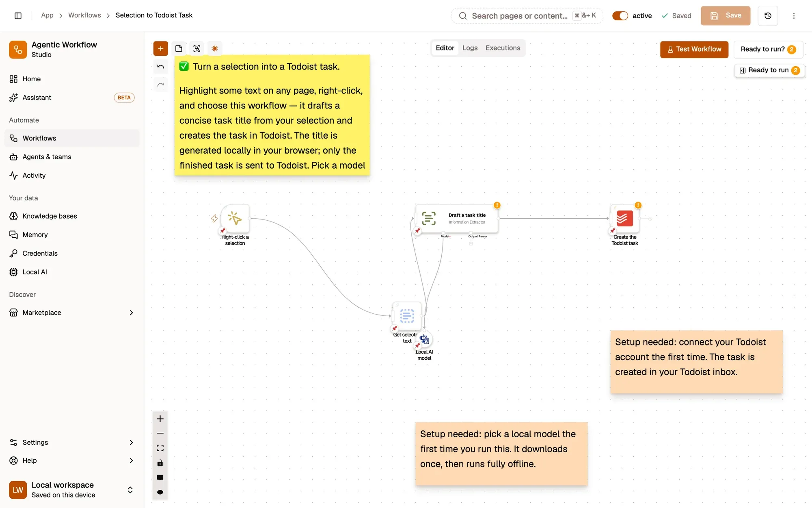Click the redo arrow on canvas toolbar
The image size is (812, 508).
tap(160, 85)
